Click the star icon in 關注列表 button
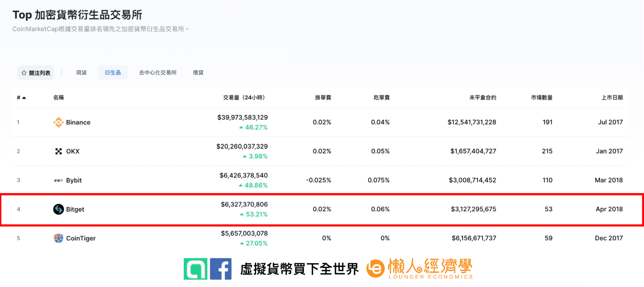Image resolution: width=644 pixels, height=287 pixels. coord(24,73)
